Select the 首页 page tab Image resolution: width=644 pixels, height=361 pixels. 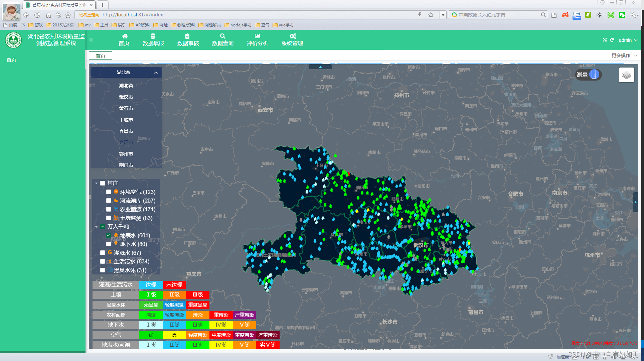[x=101, y=55]
